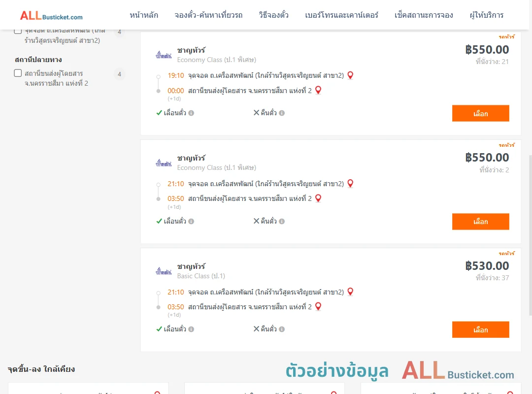
Task: Click ชาญทัวร์ logo on the ฿550 seats-2 card
Action: [164, 163]
